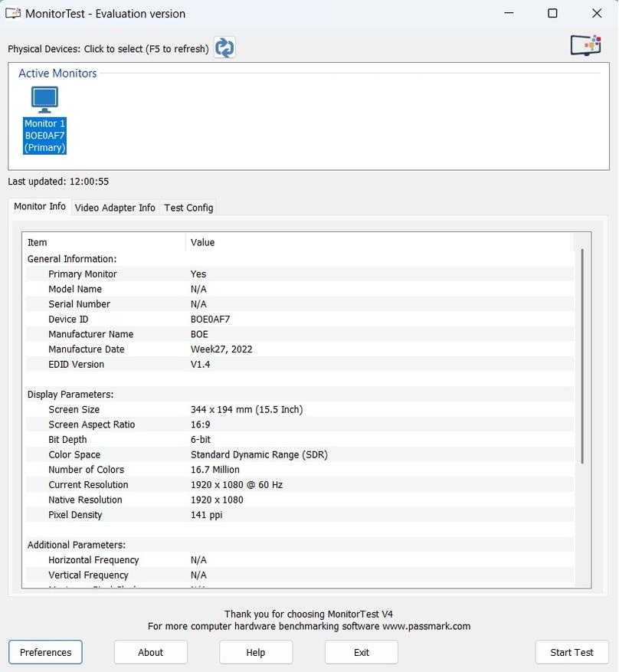The height and width of the screenshot is (672, 619).
Task: Click the Item column header
Action: coord(106,243)
